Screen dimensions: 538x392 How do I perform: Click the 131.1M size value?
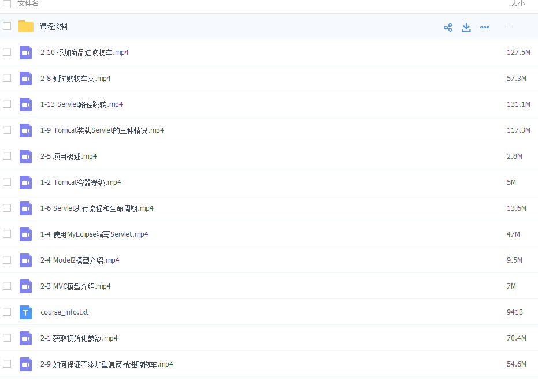point(518,104)
